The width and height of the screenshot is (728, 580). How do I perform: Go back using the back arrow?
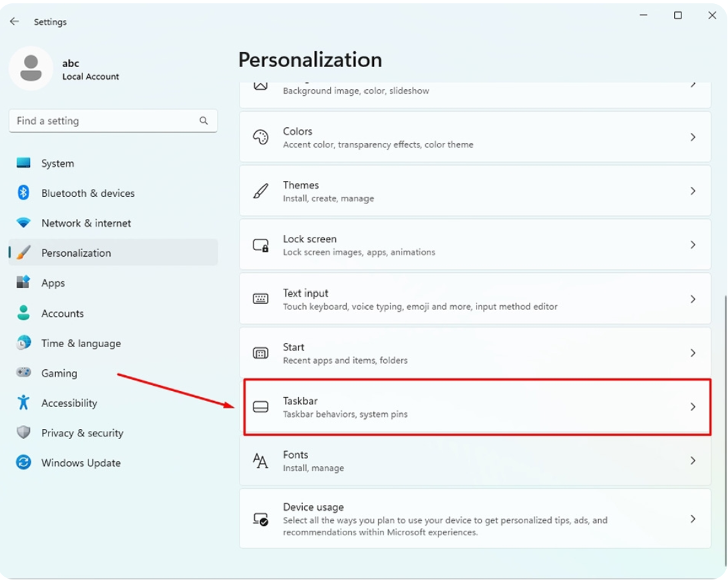point(15,21)
